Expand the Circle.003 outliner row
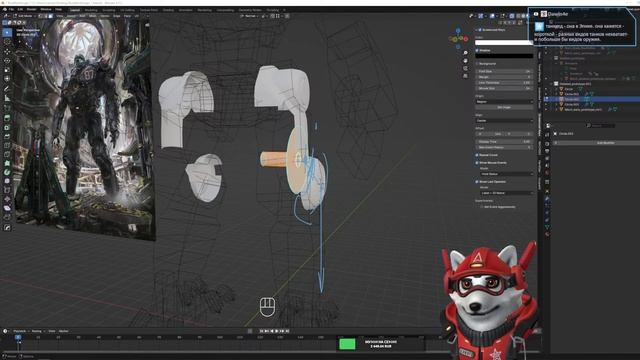 click(556, 104)
